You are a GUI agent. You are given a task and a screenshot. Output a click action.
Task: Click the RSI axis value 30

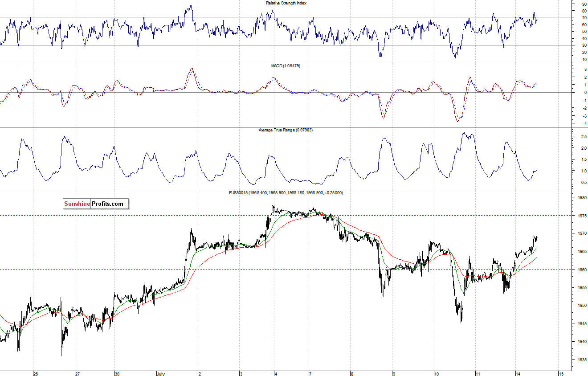tap(584, 45)
